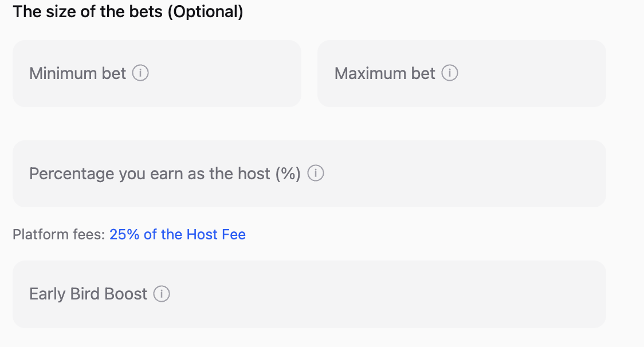Click the "(%)" symbol in host percentage label
This screenshot has width=644, height=347.
(x=288, y=173)
